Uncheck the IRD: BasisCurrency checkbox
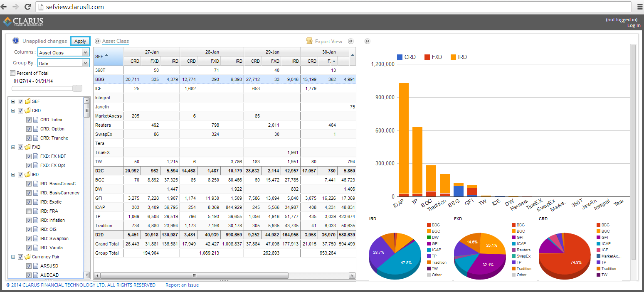This screenshot has height=292, width=644. pos(29,193)
